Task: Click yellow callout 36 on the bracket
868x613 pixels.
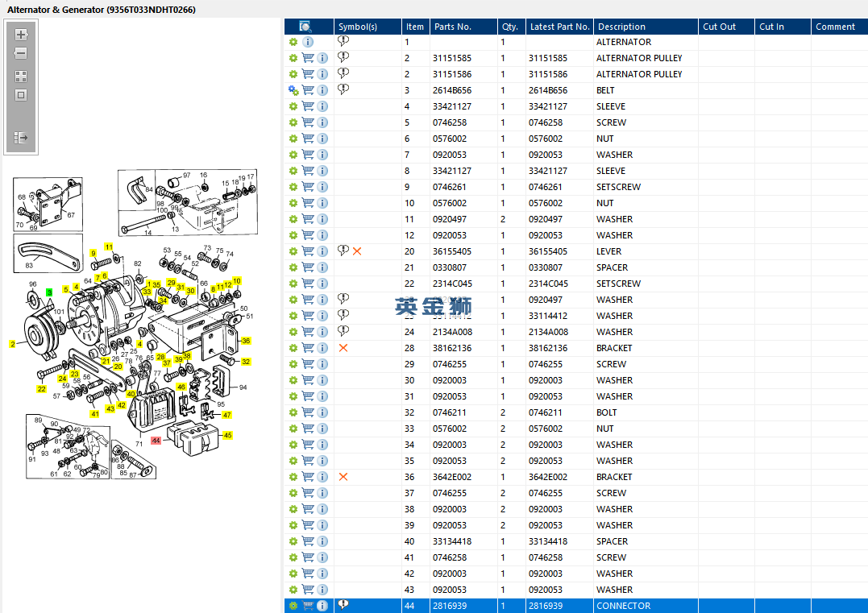Action: [246, 341]
